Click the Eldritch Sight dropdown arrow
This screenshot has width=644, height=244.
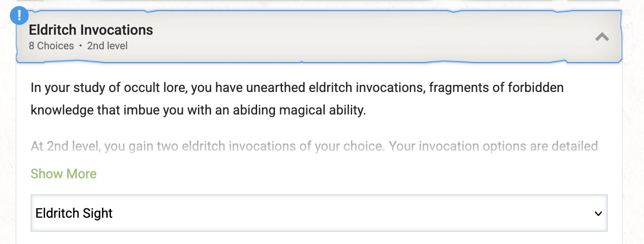pos(598,213)
